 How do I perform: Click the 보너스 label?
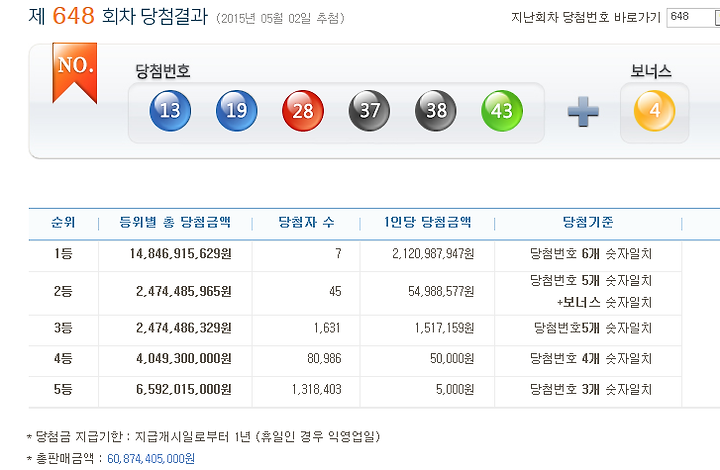coord(651,71)
